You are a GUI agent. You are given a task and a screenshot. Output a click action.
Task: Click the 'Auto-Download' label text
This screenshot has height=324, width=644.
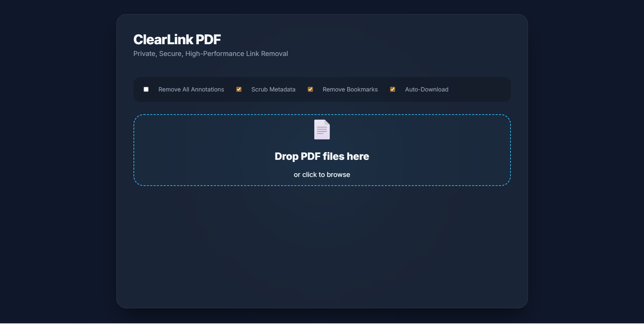point(427,89)
